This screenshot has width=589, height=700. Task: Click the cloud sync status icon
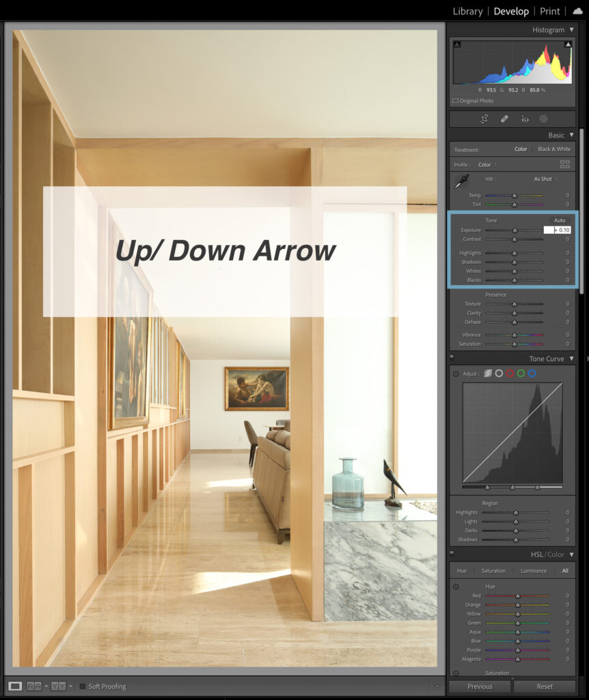[x=578, y=11]
